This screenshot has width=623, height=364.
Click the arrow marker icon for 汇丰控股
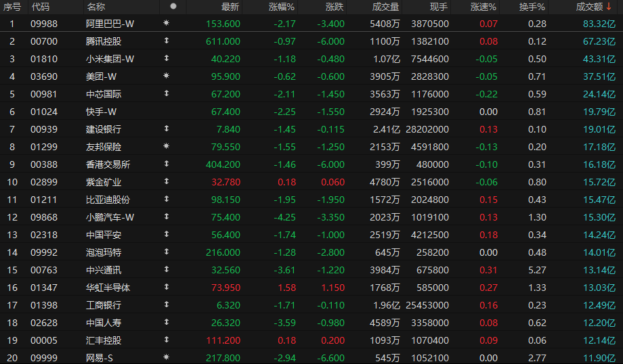(167, 340)
